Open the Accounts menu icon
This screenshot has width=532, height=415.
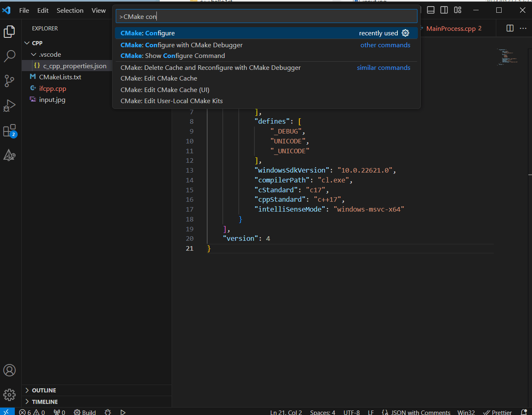9,370
